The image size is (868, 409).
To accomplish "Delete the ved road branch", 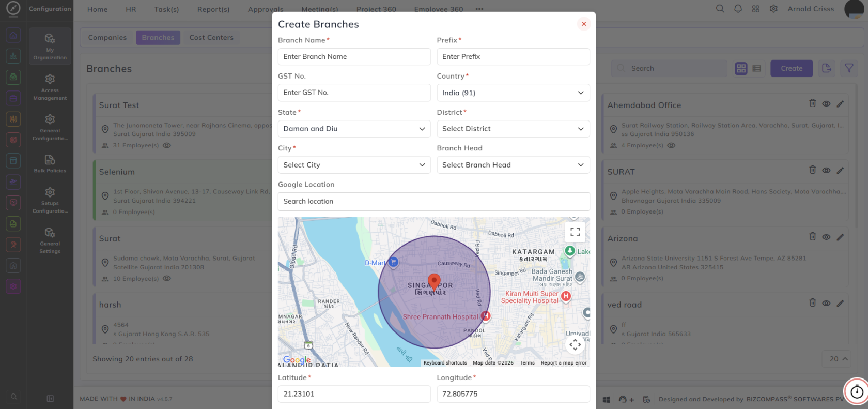I will pyautogui.click(x=812, y=303).
